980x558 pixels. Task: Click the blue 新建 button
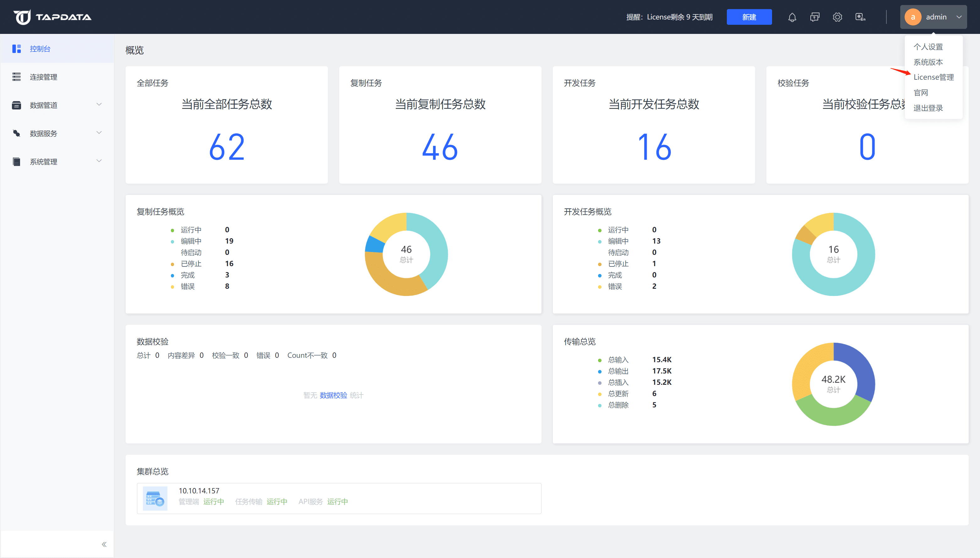(749, 17)
